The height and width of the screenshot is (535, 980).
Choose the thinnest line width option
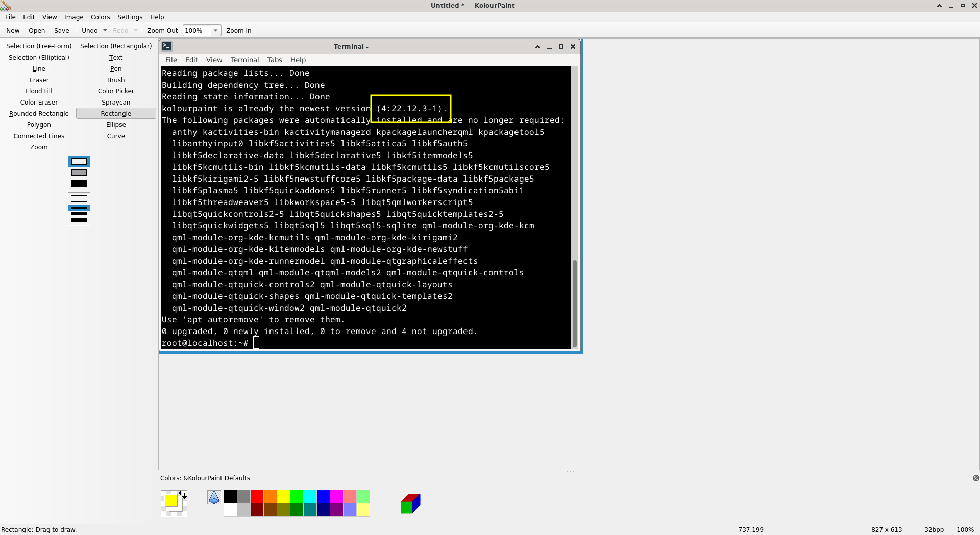click(79, 195)
